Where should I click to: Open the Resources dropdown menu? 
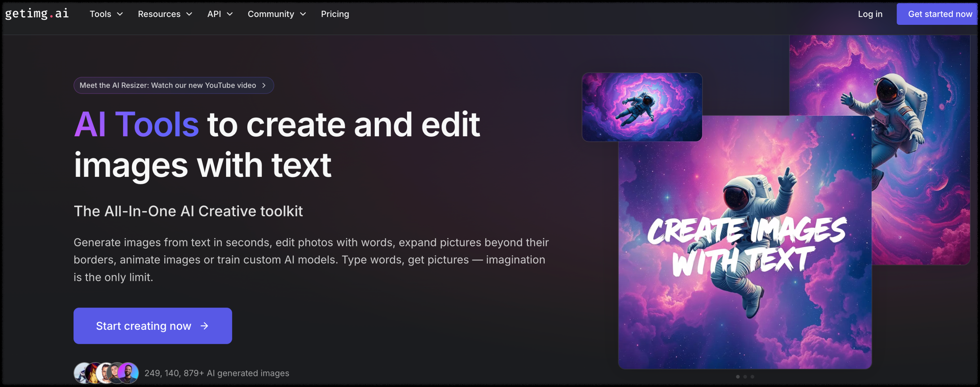coord(165,14)
